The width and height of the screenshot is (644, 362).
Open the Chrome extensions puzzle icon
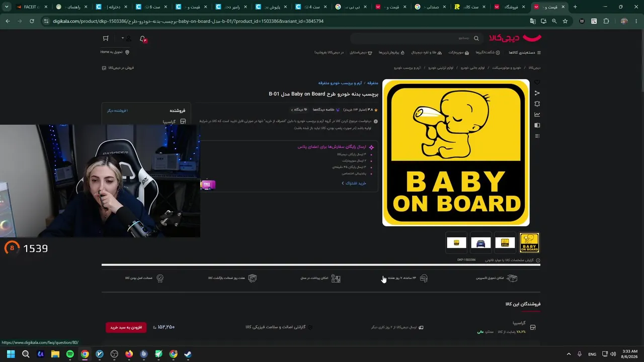tap(606, 21)
